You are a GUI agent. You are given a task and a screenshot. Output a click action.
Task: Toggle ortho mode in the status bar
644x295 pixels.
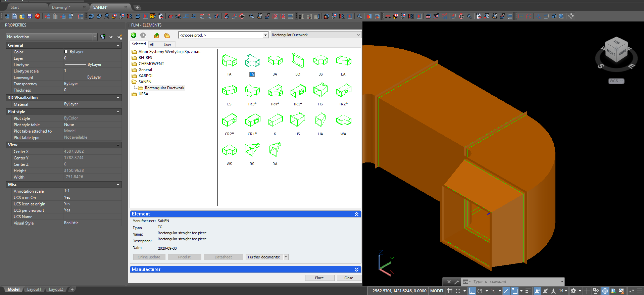tap(472, 291)
